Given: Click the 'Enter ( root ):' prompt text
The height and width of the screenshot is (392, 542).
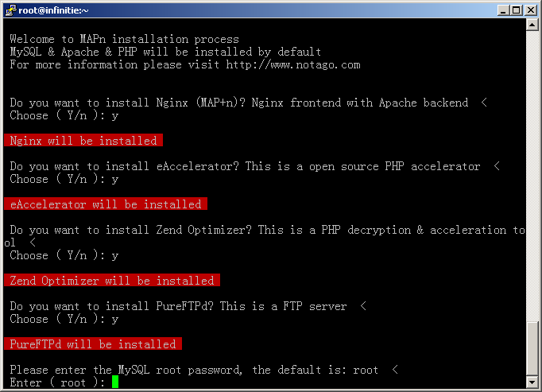Looking at the screenshot, I should (57, 382).
